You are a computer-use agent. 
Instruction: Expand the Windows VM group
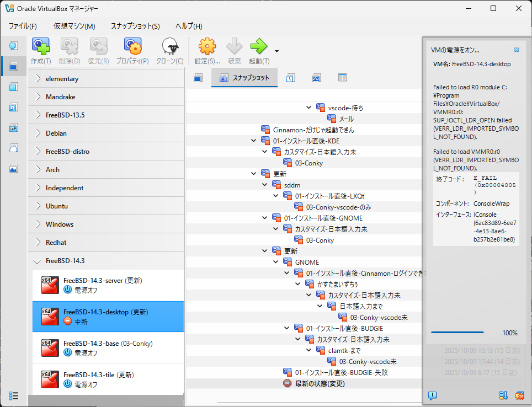click(x=38, y=224)
